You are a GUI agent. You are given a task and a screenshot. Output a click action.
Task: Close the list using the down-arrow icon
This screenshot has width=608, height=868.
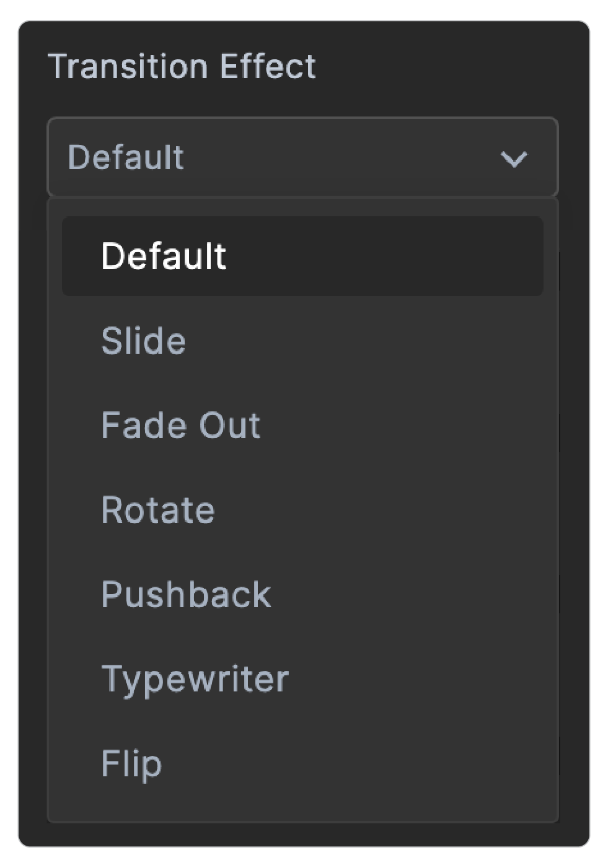[514, 159]
